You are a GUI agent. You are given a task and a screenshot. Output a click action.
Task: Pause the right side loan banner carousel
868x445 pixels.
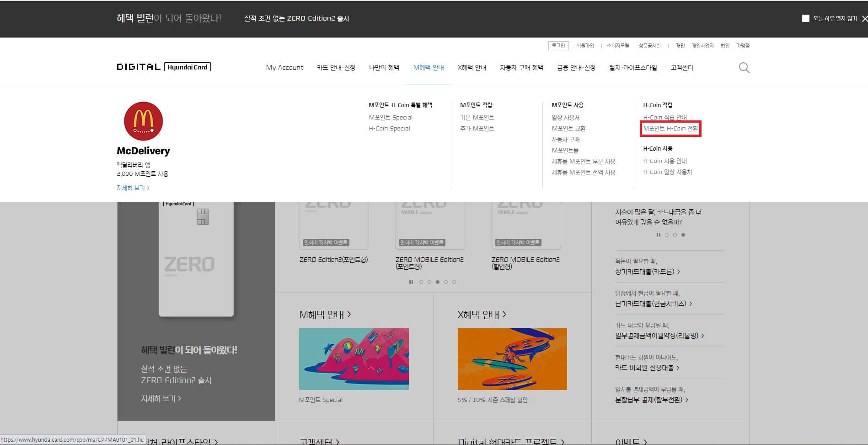659,235
